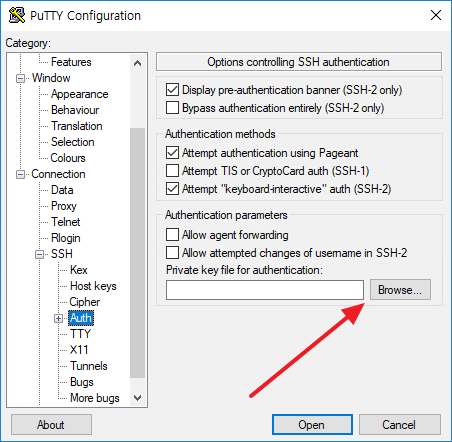Image resolution: width=452 pixels, height=442 pixels.
Task: Open the Host keys category
Action: [93, 286]
